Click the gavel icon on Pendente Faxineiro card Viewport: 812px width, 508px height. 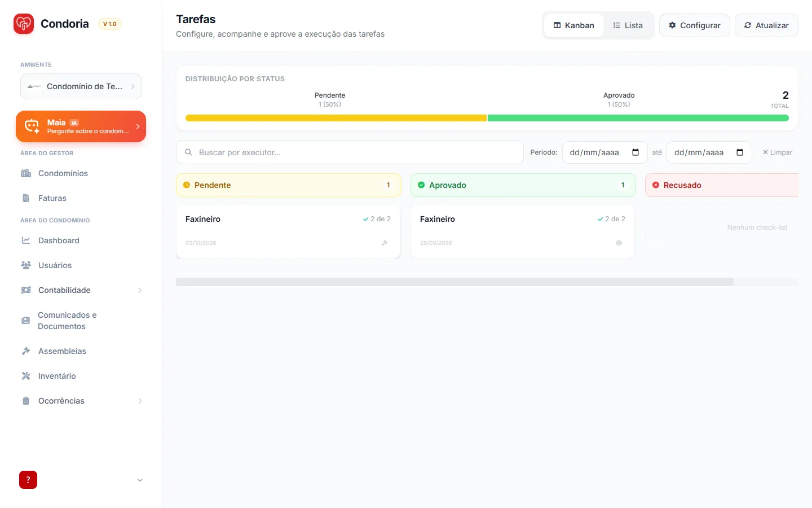pyautogui.click(x=385, y=243)
